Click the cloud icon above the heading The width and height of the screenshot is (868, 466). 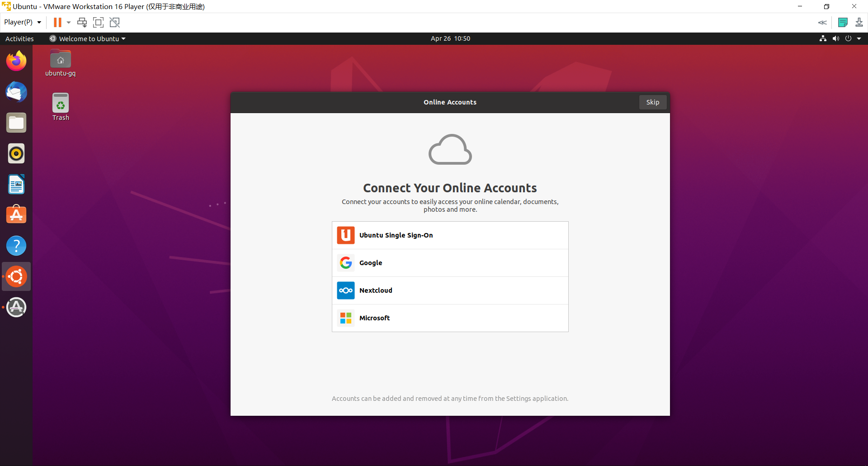(450, 149)
